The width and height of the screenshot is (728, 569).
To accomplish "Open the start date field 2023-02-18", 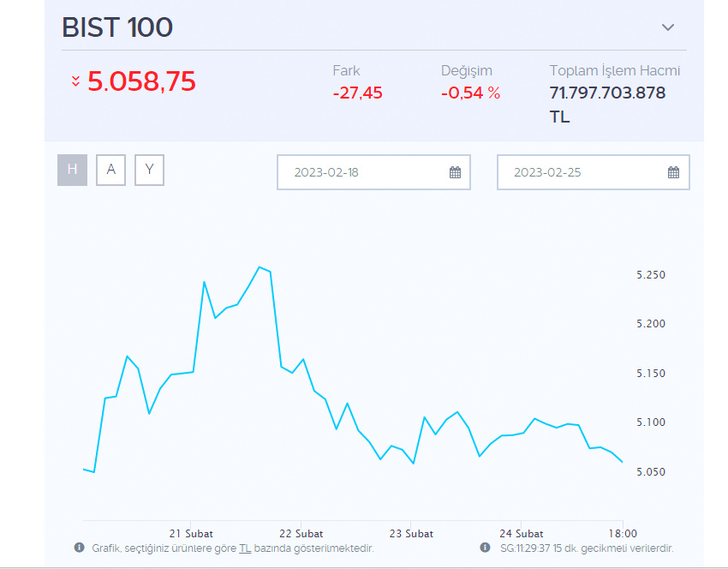I will pyautogui.click(x=373, y=172).
